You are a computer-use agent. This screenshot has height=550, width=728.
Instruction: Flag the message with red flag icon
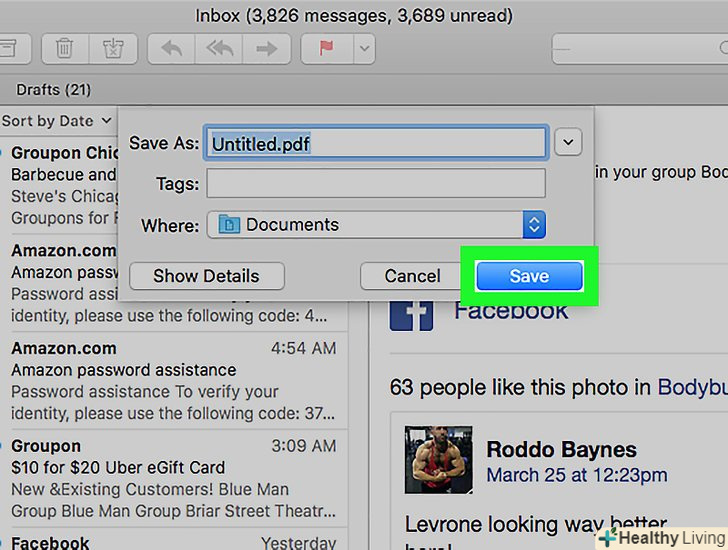(x=327, y=48)
